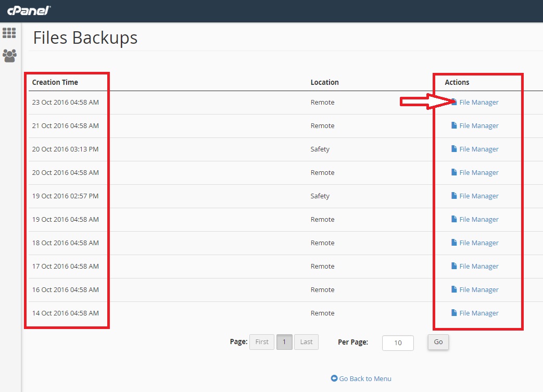Click the Files Backups page heading
The height and width of the screenshot is (392, 543).
[85, 38]
